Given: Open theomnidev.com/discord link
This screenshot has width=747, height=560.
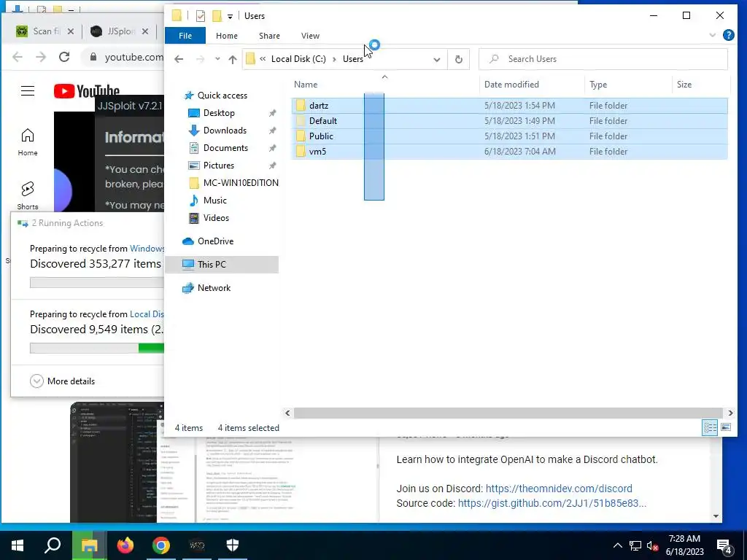Looking at the screenshot, I should (559, 489).
